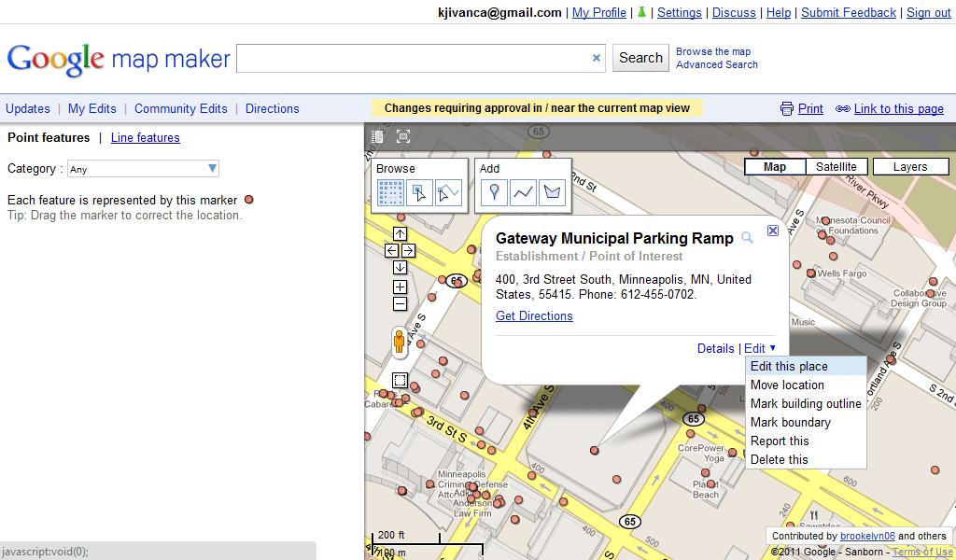956x560 pixels.
Task: Select the Add polygon tool
Action: [552, 192]
